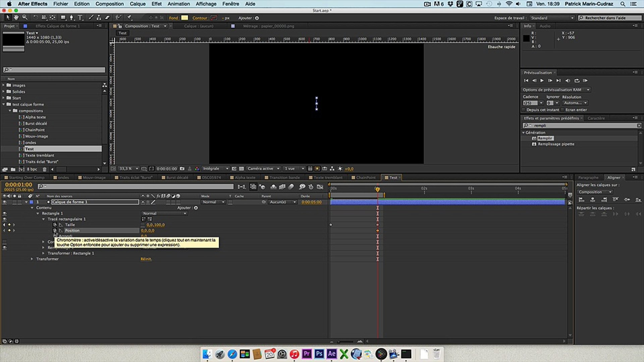This screenshot has height=362, width=644.
Task: Open the graph editor in the timeline
Action: tap(320, 187)
